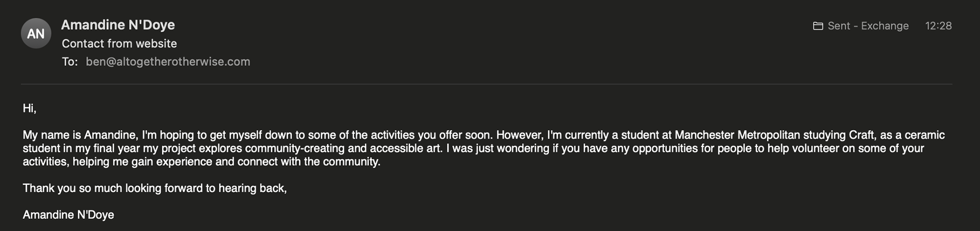Open sender name Amandine N'Doye
Image resolution: width=980 pixels, height=231 pixels.
[118, 24]
